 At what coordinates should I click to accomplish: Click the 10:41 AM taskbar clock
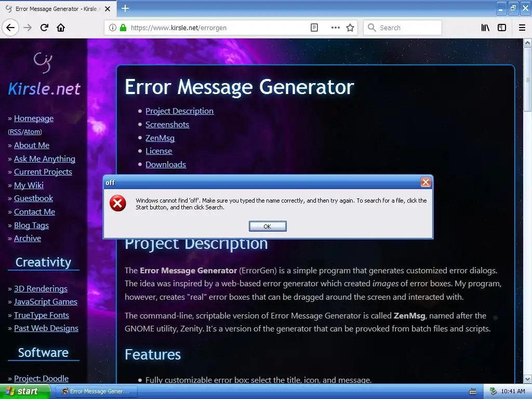point(513,391)
